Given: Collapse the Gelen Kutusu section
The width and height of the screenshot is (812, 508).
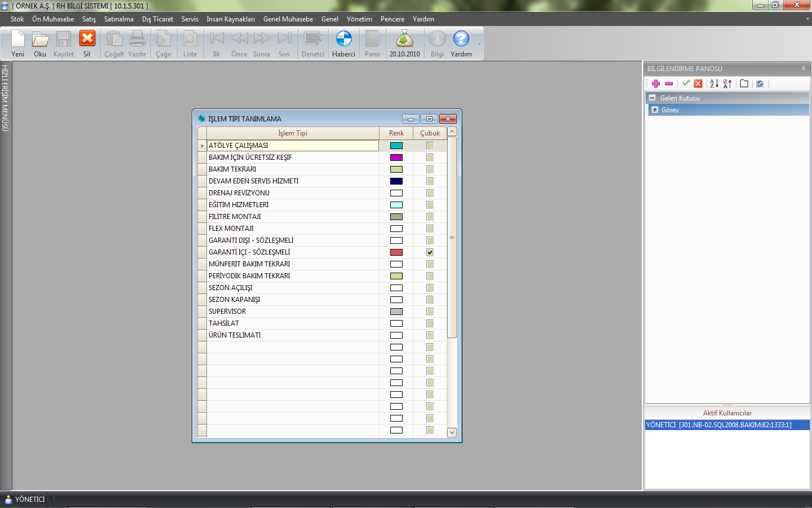Looking at the screenshot, I should [652, 98].
